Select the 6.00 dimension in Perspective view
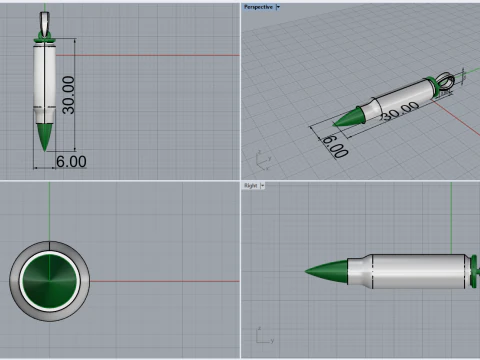This screenshot has width=480, height=360. [336, 146]
